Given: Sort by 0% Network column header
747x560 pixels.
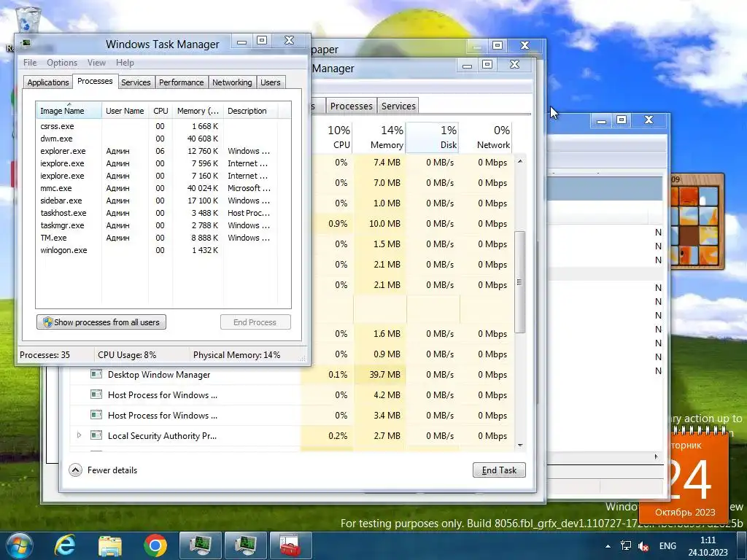Looking at the screenshot, I should (486, 137).
